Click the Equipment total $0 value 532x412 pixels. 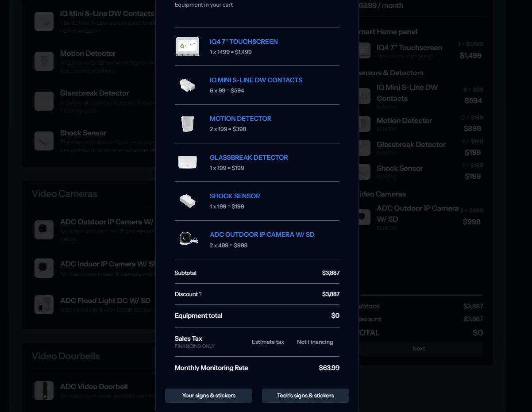(x=335, y=316)
